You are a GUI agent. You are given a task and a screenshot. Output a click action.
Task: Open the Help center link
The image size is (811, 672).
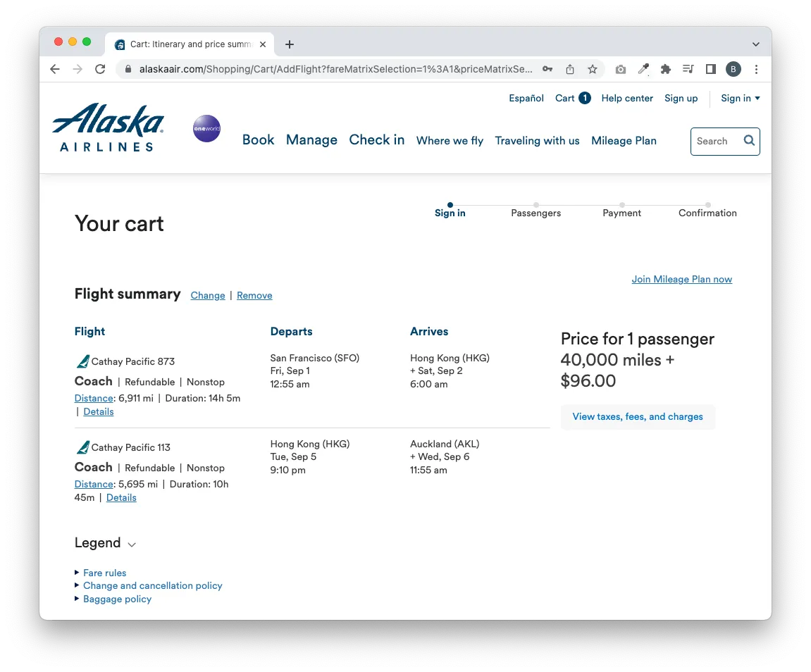coord(627,98)
